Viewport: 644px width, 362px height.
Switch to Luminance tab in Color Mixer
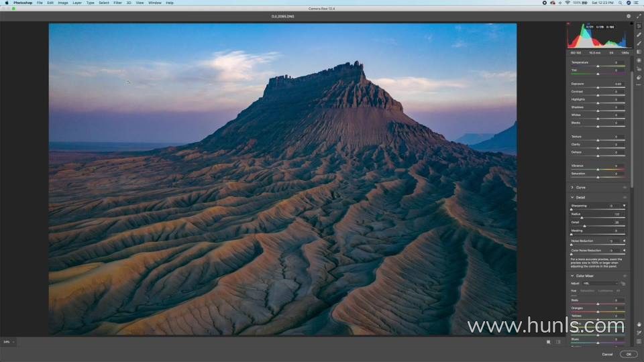click(x=605, y=290)
